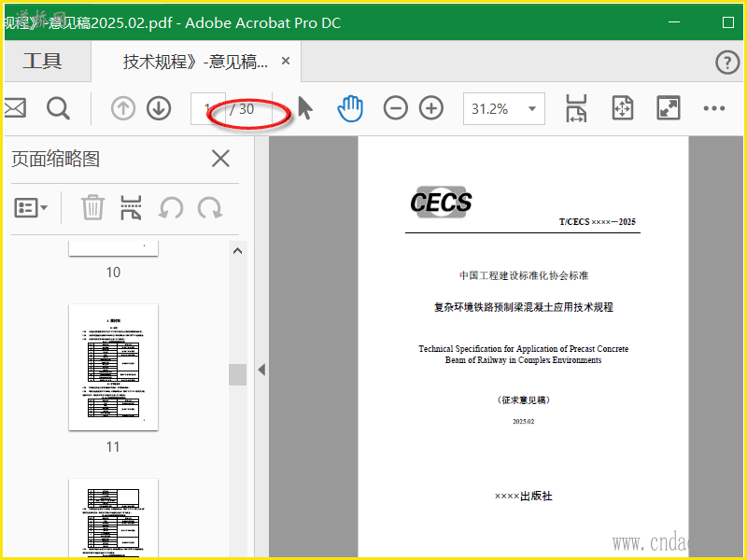Click the date 2025.02 text
Image resolution: width=747 pixels, height=560 pixels.
523,422
